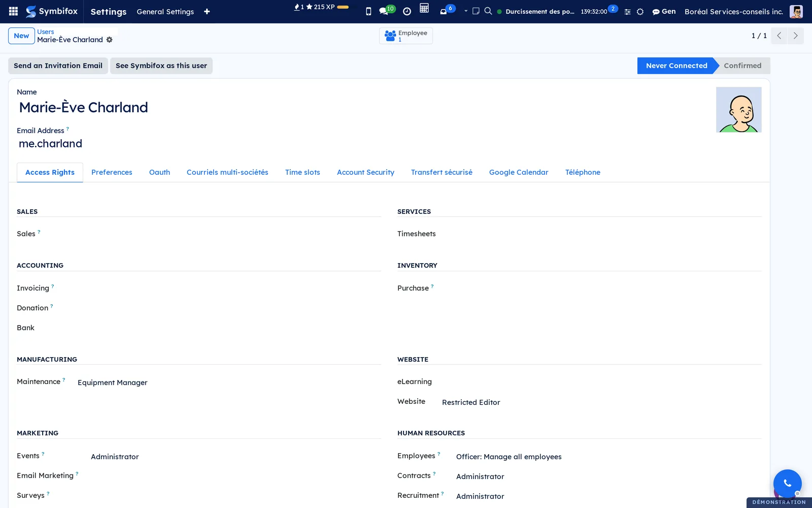Open the Boréal Services-conseils inc. company switcher
This screenshot has width=812, height=508.
[x=733, y=12]
